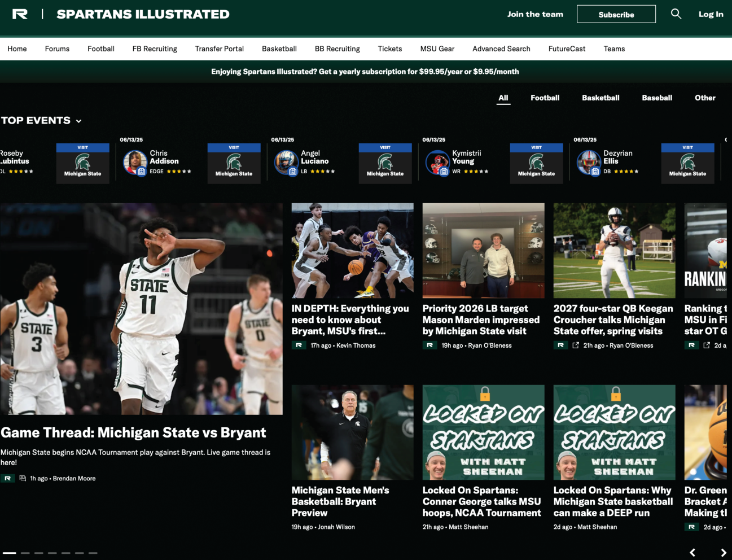Viewport: 732px width, 560px height.
Task: Click comment icon under Game Thread article
Action: [x=23, y=478]
